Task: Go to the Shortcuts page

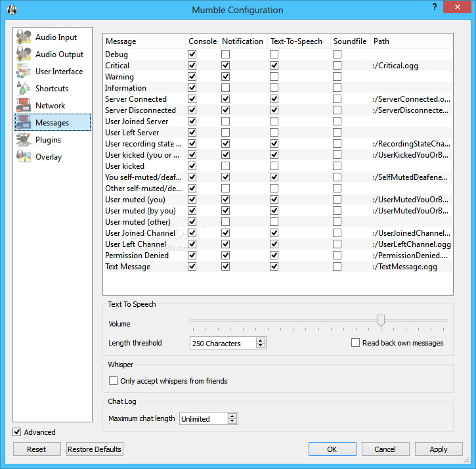Action: coord(53,89)
